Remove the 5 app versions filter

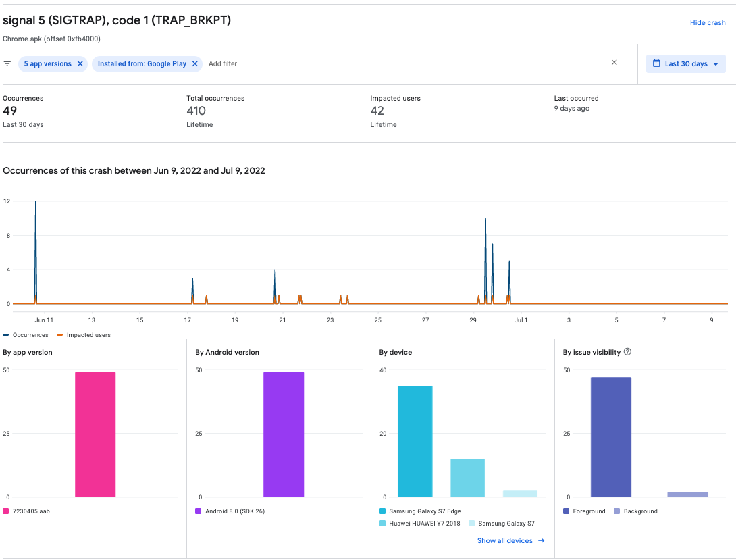pos(80,64)
